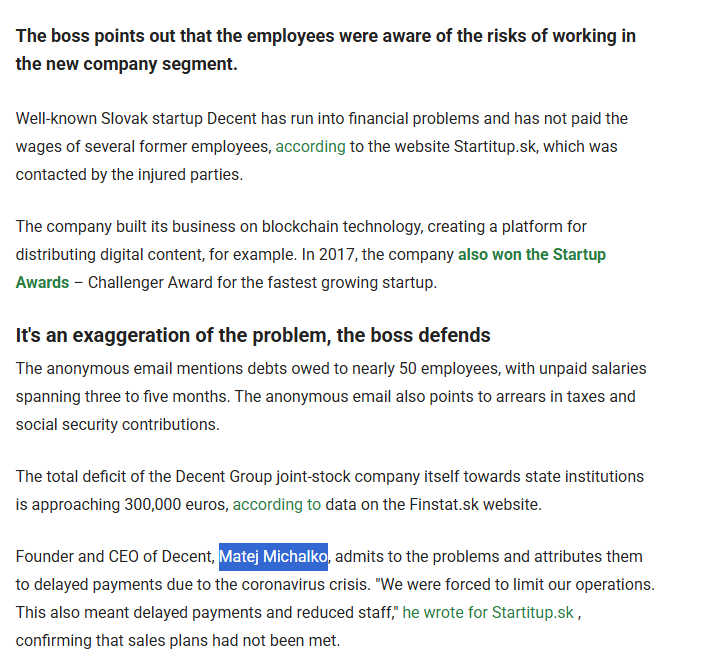715x655 pixels.
Task: Click the highlighted name Matej Michalko
Action: click(273, 556)
